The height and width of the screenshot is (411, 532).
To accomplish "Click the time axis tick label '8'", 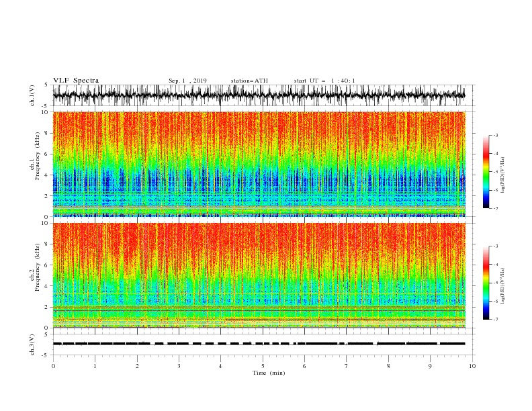I will [388, 366].
